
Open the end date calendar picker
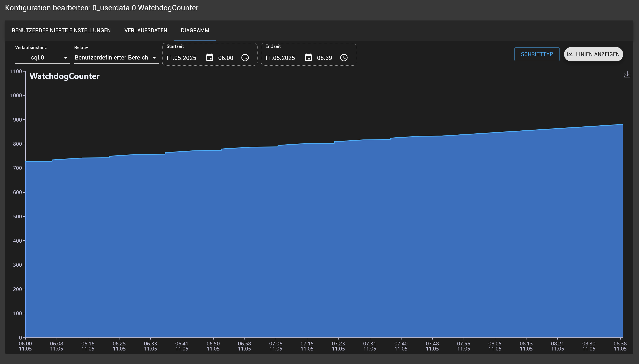308,58
